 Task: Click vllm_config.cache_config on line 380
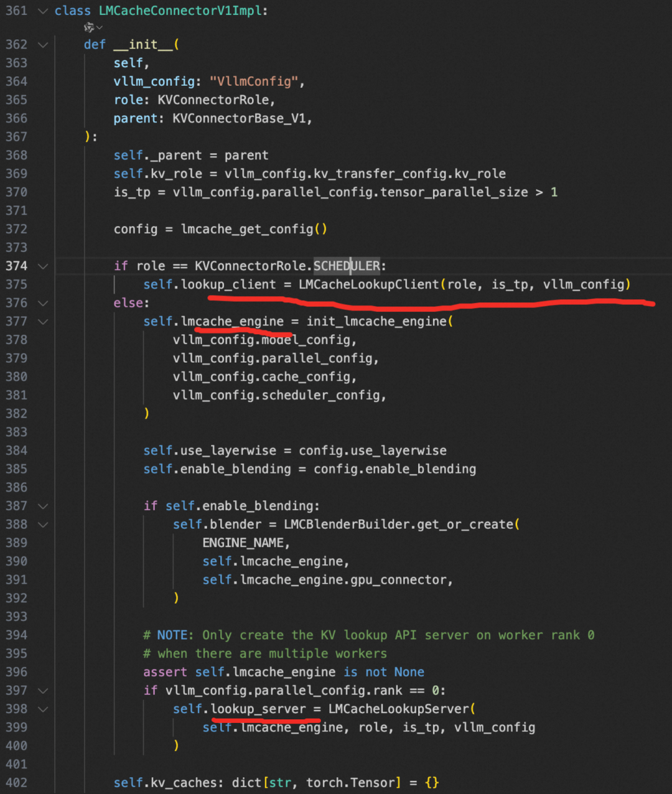(x=261, y=377)
